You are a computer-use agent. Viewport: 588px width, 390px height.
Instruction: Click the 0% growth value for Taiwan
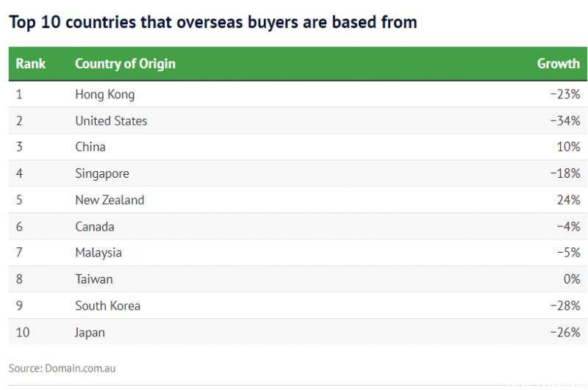click(x=572, y=280)
